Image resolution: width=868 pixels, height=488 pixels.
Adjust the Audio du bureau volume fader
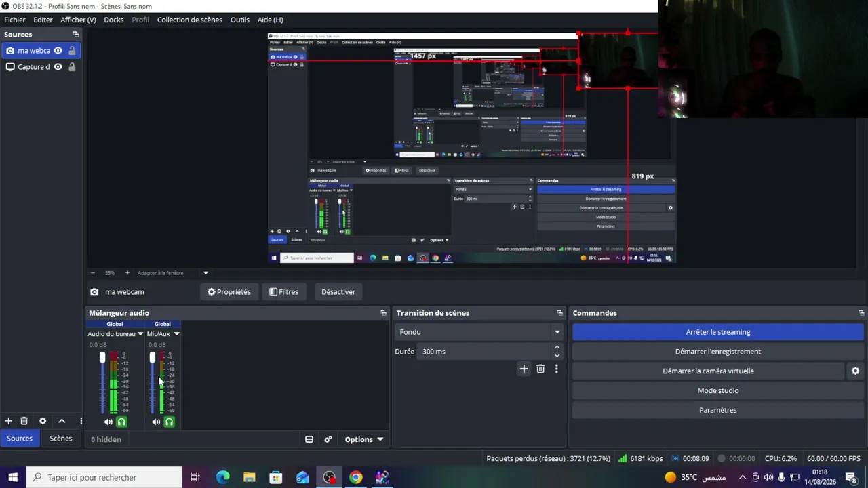pyautogui.click(x=102, y=358)
